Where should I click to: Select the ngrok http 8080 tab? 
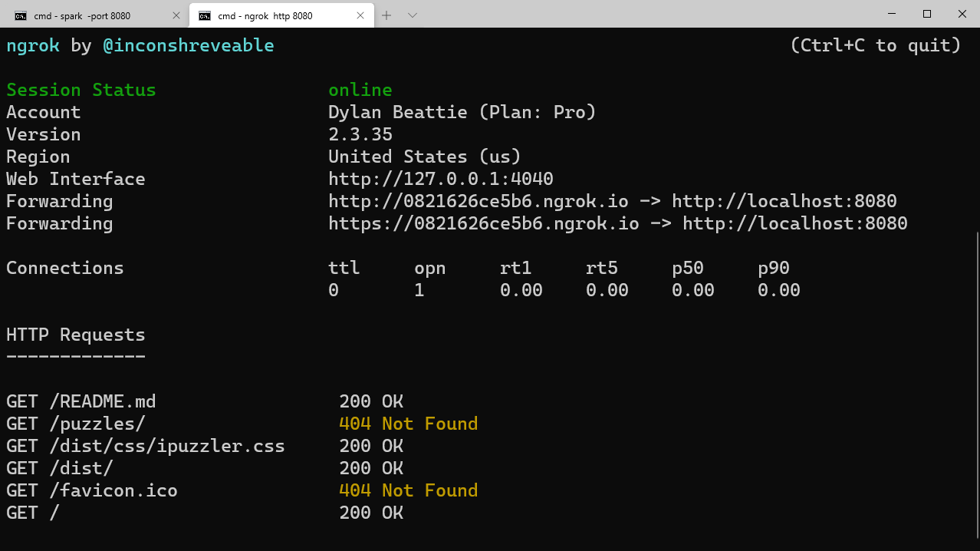281,15
